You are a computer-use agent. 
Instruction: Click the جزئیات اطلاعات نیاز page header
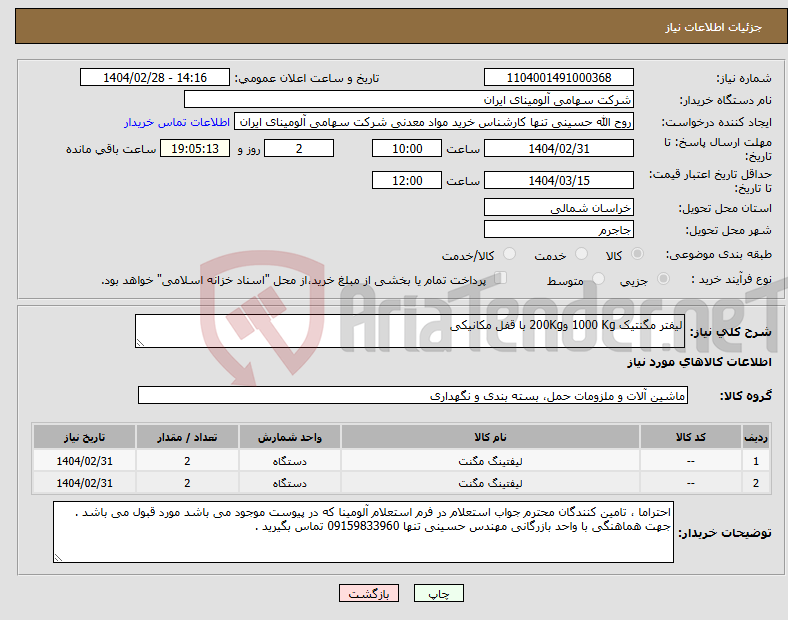[x=714, y=27]
